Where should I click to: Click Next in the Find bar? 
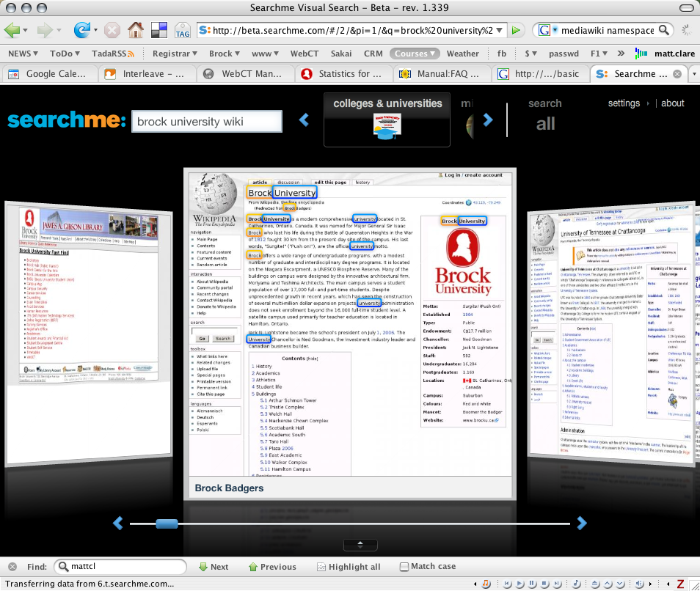tap(214, 567)
